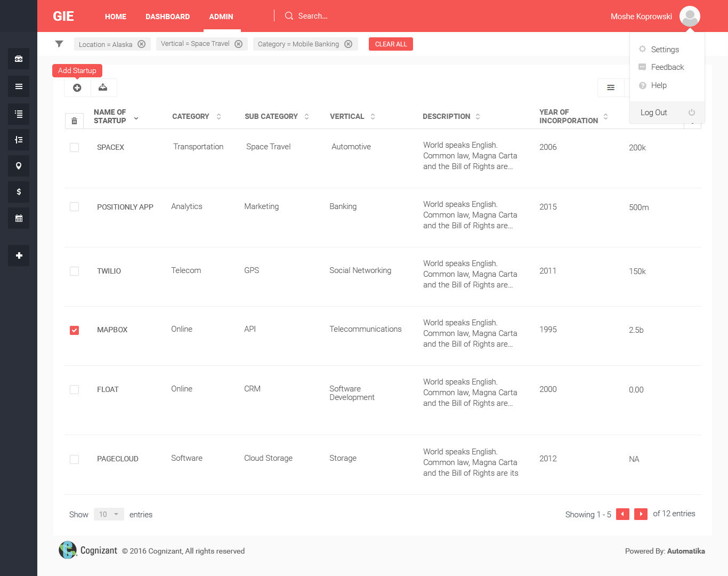
Task: Select the TWILIO row checkbox
Action: click(x=75, y=271)
